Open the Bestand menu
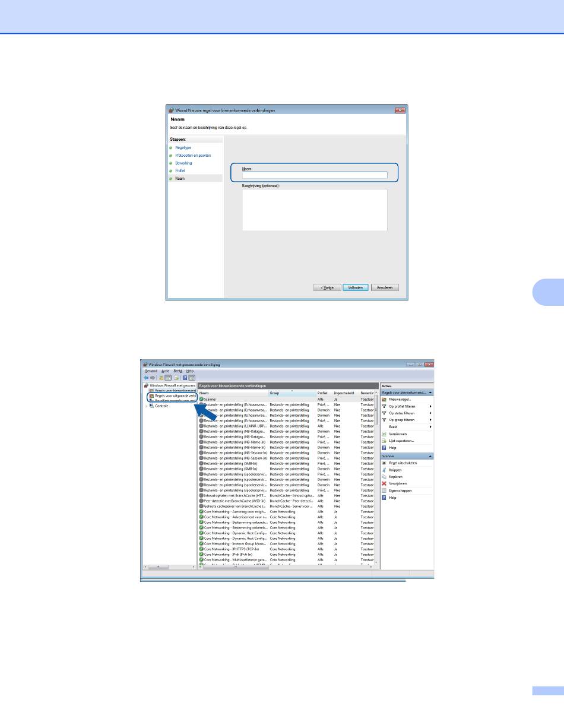 coord(150,371)
